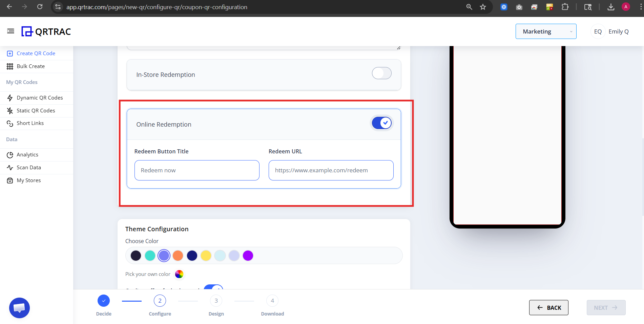Choose the yellow theme color swatch

tap(206, 256)
